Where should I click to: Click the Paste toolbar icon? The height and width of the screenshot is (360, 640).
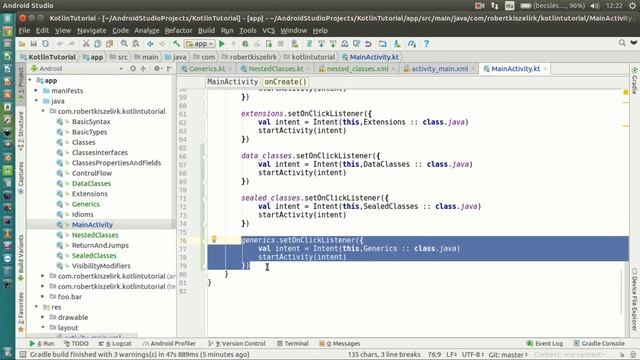click(109, 44)
